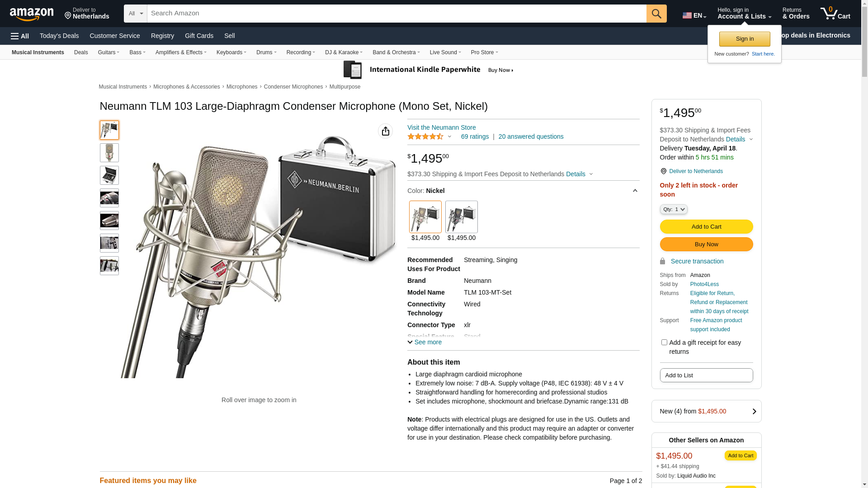Select the second color variant swatch
The width and height of the screenshot is (868, 488).
tap(461, 217)
